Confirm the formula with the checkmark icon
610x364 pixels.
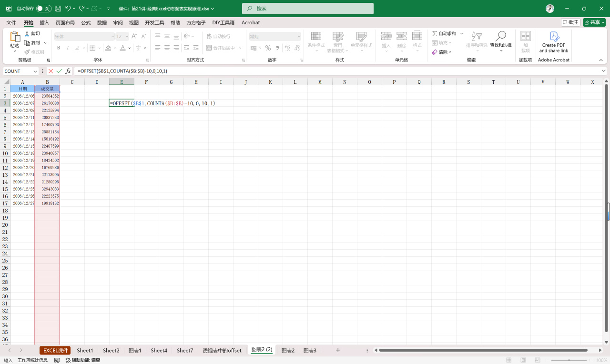(x=59, y=71)
